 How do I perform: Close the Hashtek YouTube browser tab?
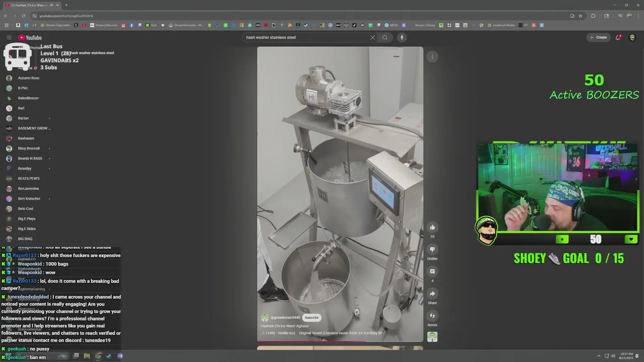57,5
